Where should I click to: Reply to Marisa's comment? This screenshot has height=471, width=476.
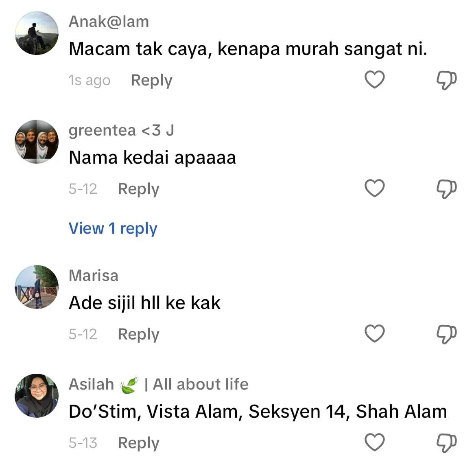pos(138,334)
